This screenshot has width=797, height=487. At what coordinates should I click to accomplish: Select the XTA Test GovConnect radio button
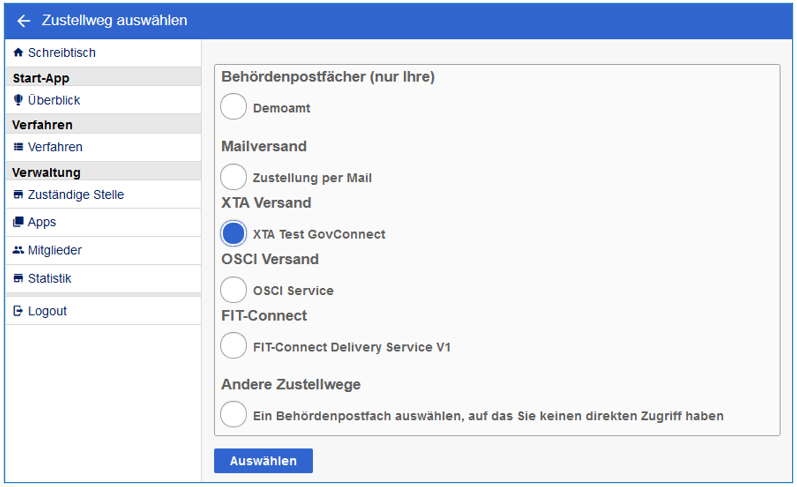pyautogui.click(x=233, y=234)
